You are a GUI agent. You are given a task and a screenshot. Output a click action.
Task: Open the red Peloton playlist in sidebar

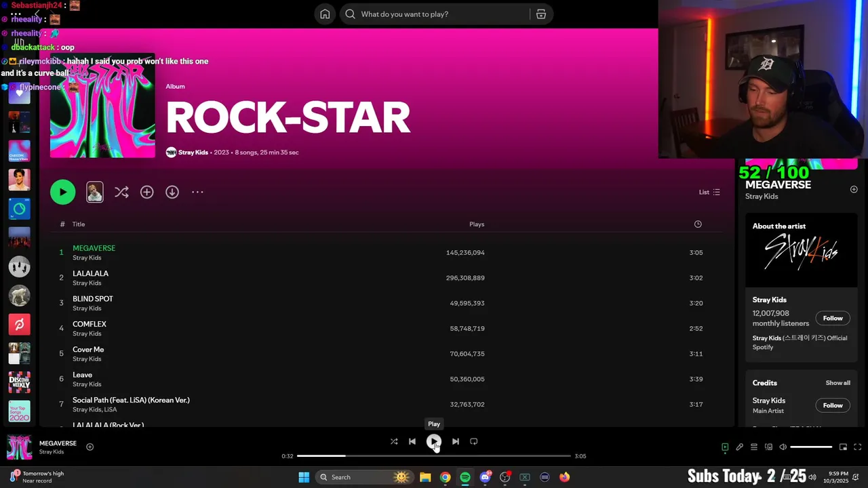(19, 325)
